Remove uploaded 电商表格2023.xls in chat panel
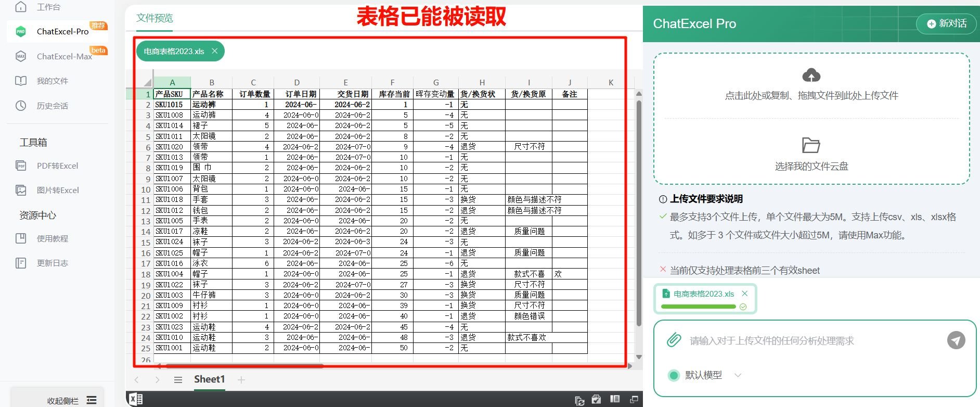Image resolution: width=980 pixels, height=407 pixels. tap(744, 294)
